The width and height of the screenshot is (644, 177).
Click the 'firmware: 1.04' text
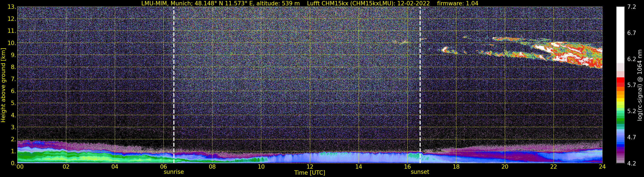pos(457,3)
